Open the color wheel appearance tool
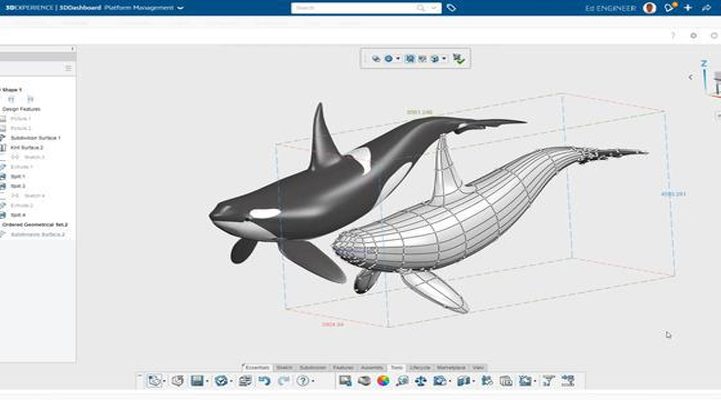This screenshot has height=400, width=721. (383, 381)
